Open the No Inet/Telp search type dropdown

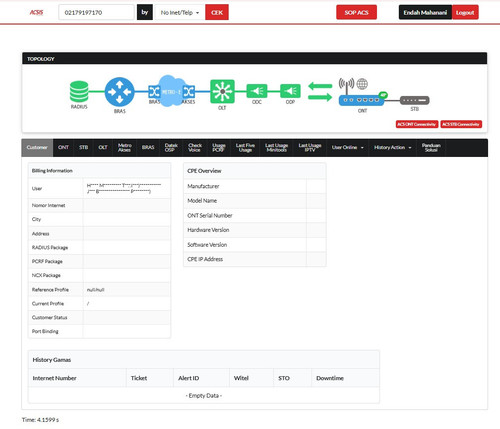pos(180,12)
